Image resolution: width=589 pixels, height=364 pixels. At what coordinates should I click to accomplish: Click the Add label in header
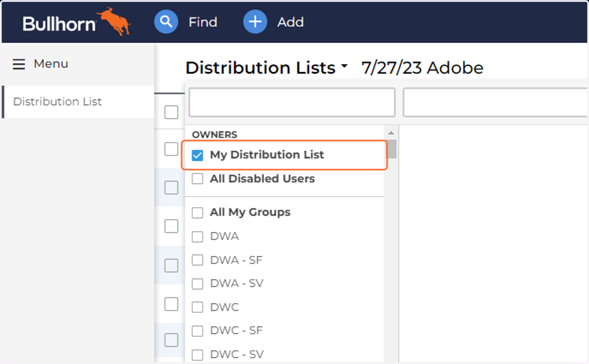(x=291, y=22)
